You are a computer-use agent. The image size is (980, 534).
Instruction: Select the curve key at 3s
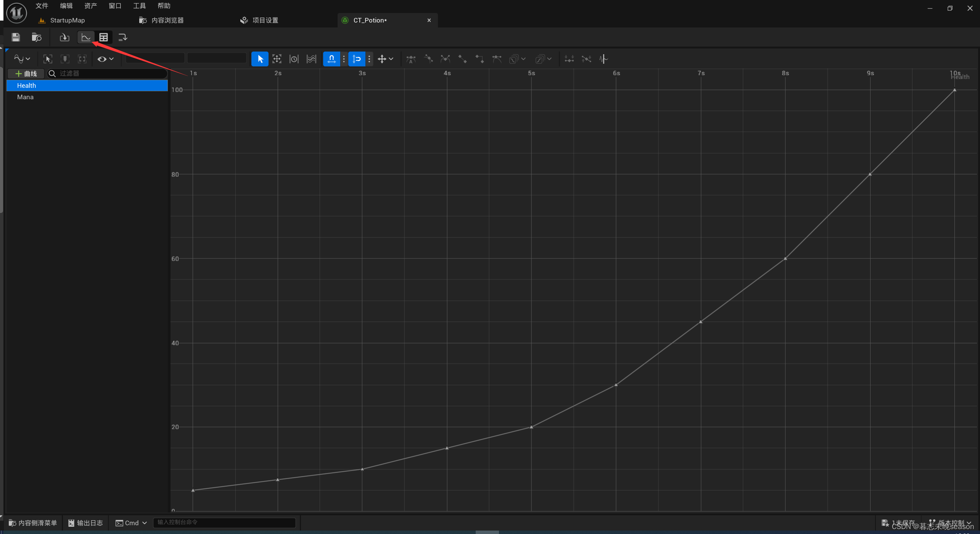[362, 469]
